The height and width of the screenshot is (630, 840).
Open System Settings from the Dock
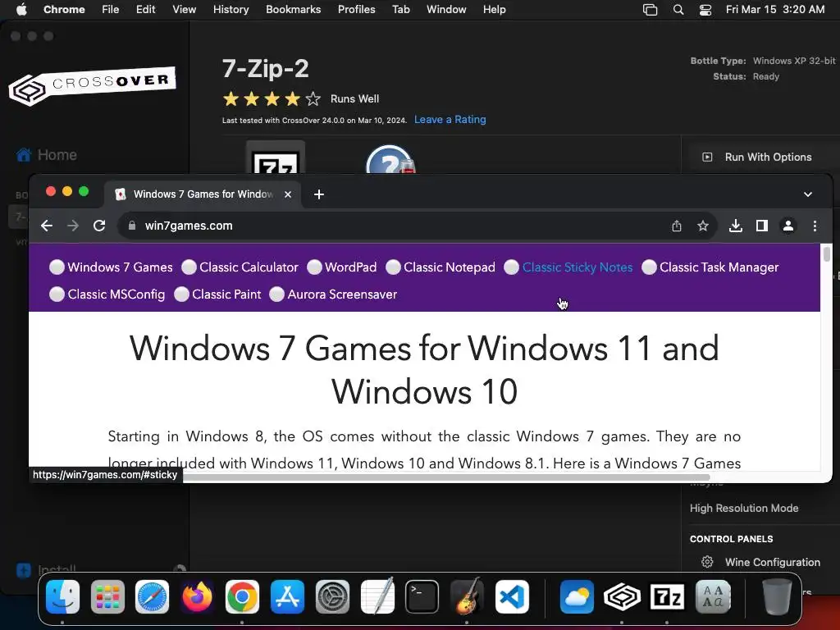point(332,597)
